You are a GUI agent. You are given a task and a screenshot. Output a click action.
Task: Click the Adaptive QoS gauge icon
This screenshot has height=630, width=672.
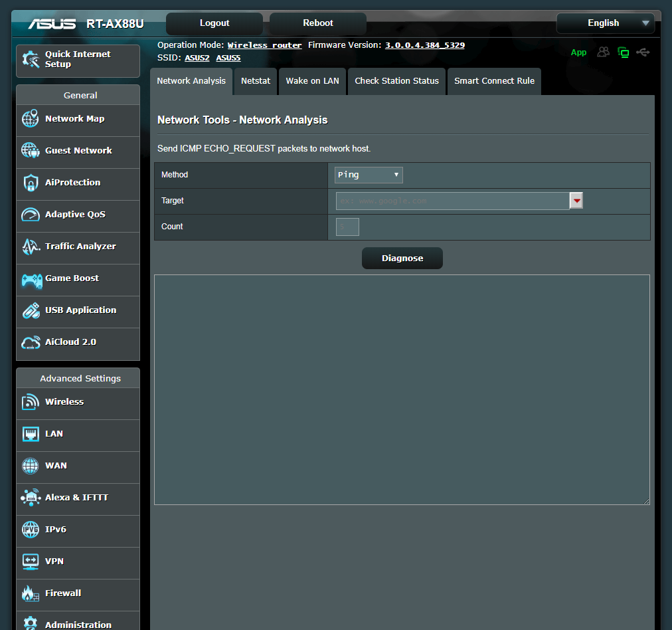[x=31, y=214]
